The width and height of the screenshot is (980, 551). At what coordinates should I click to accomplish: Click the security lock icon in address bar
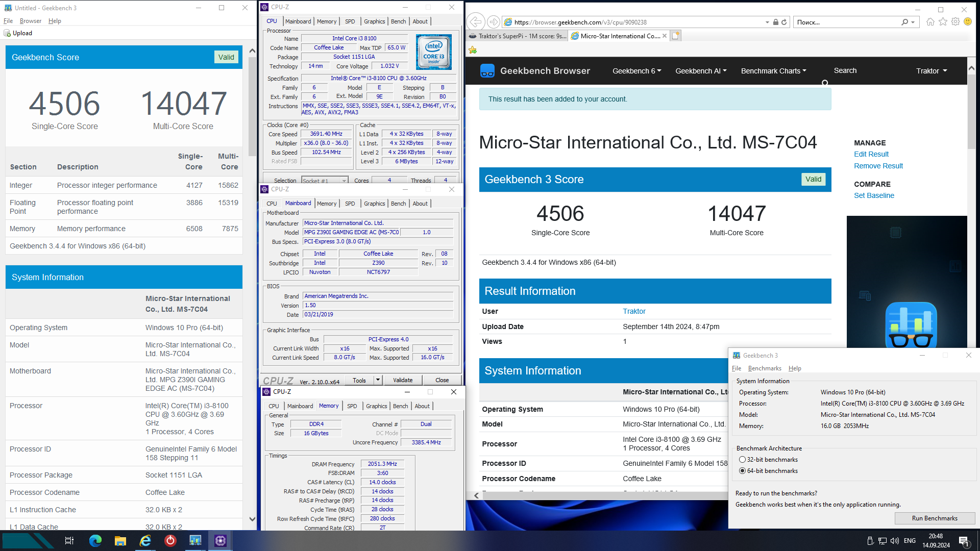775,22
